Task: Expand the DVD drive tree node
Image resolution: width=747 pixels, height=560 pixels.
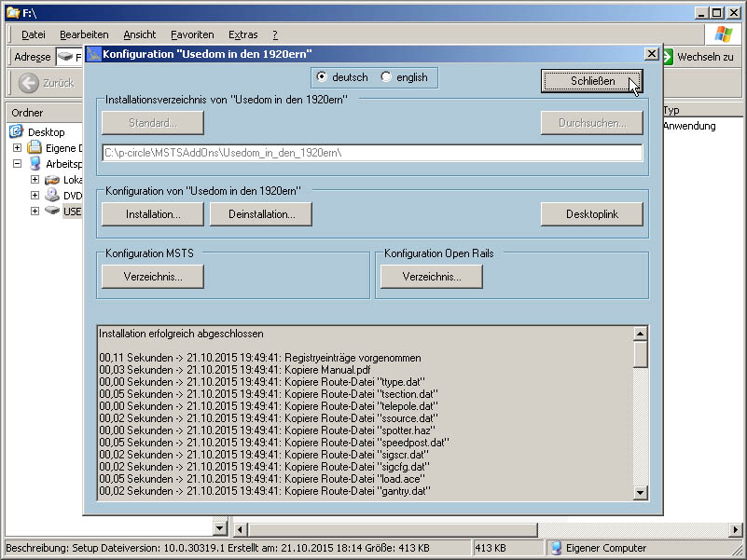Action: coord(35,196)
